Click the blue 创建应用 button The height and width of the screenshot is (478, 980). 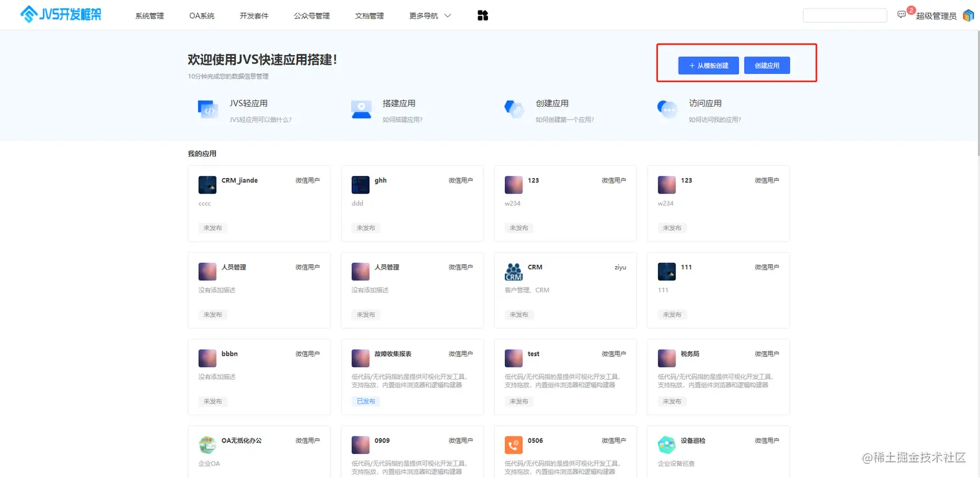pyautogui.click(x=767, y=65)
